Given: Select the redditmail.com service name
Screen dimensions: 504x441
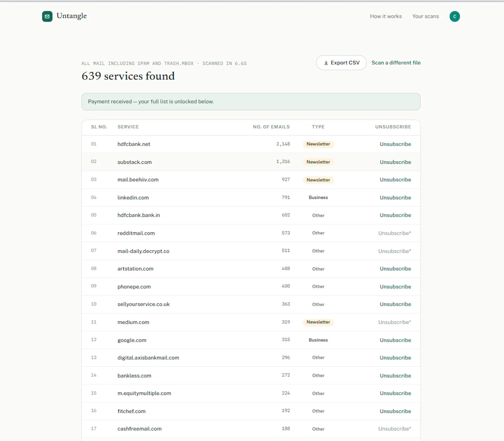Looking at the screenshot, I should pos(136,233).
